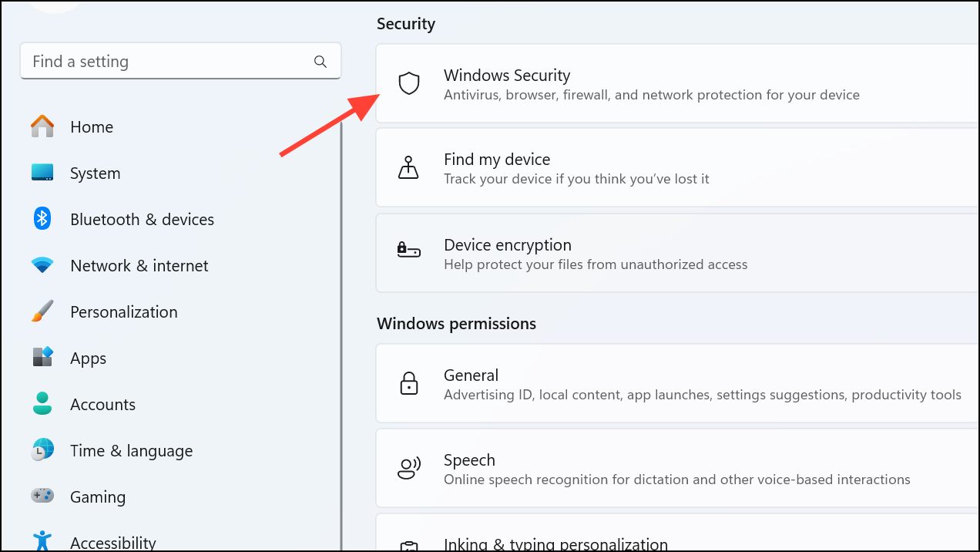Select Network & internet category
Viewport: 980px width, 552px height.
pos(139,266)
